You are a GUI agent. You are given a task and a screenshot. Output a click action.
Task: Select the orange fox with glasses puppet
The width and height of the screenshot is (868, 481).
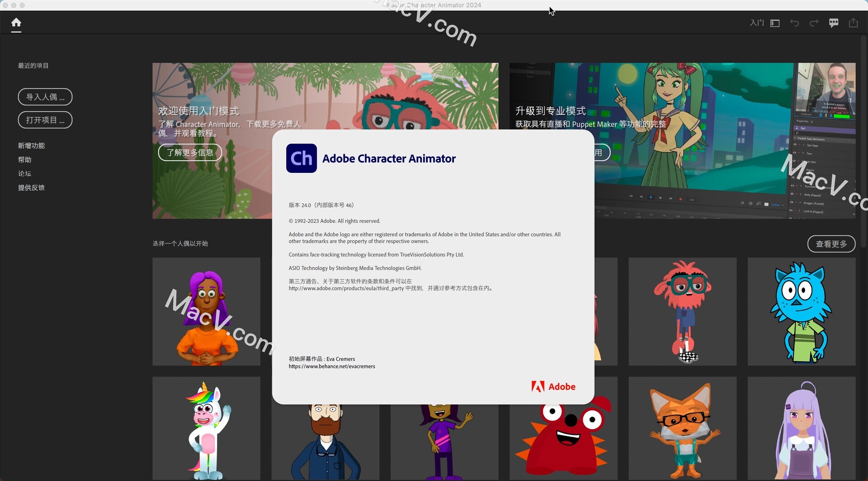682,428
